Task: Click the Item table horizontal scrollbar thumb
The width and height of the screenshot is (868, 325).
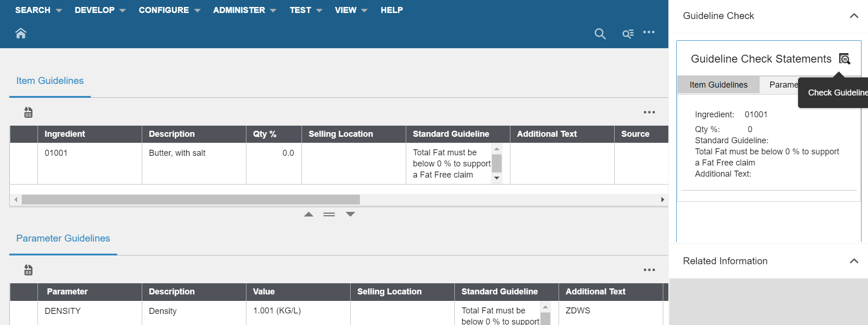Action: click(x=191, y=199)
